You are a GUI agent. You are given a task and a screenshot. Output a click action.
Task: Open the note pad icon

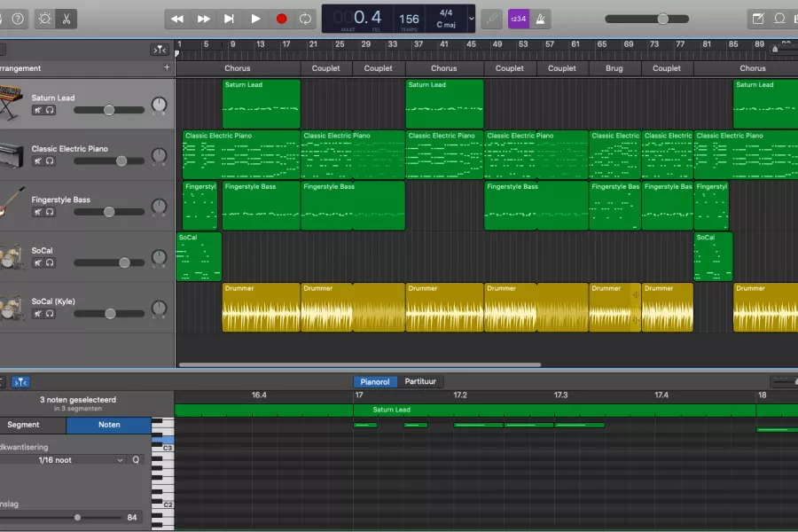[x=758, y=19]
